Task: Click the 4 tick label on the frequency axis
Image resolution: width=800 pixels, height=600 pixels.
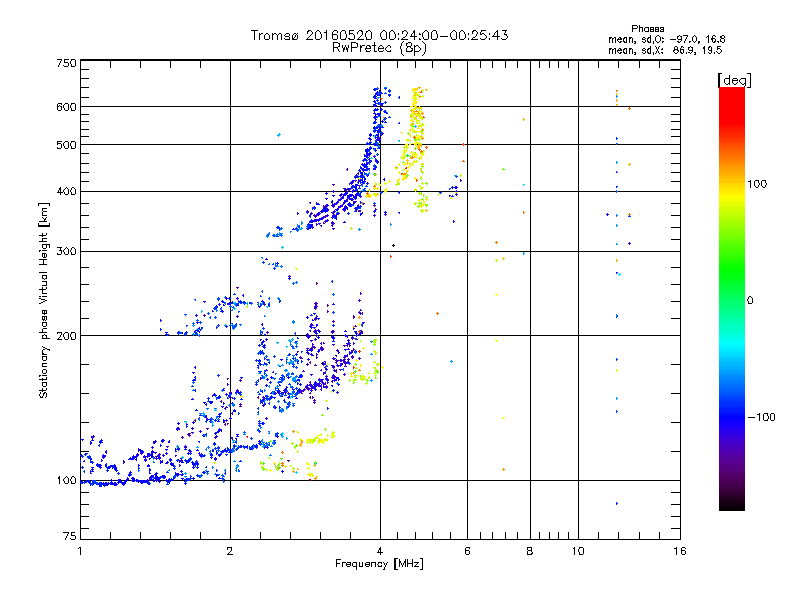Action: coord(380,551)
